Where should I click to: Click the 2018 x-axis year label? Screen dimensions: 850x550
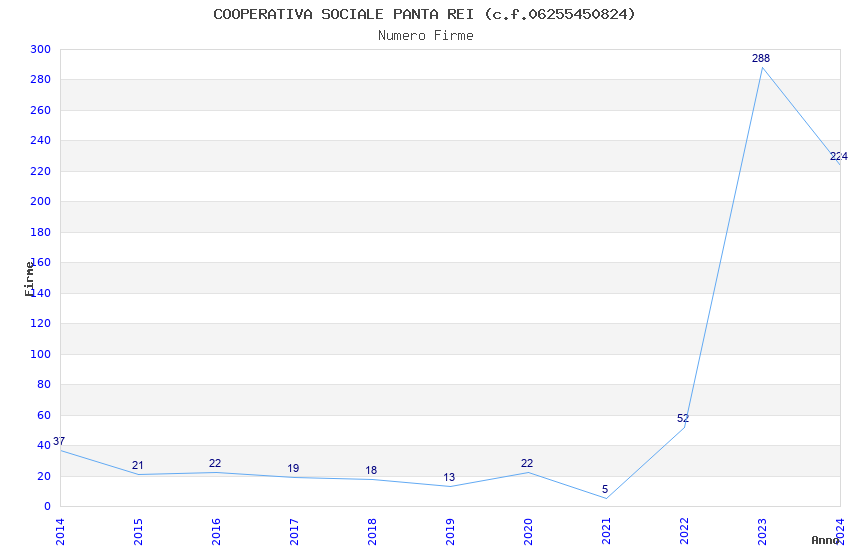coord(372,532)
